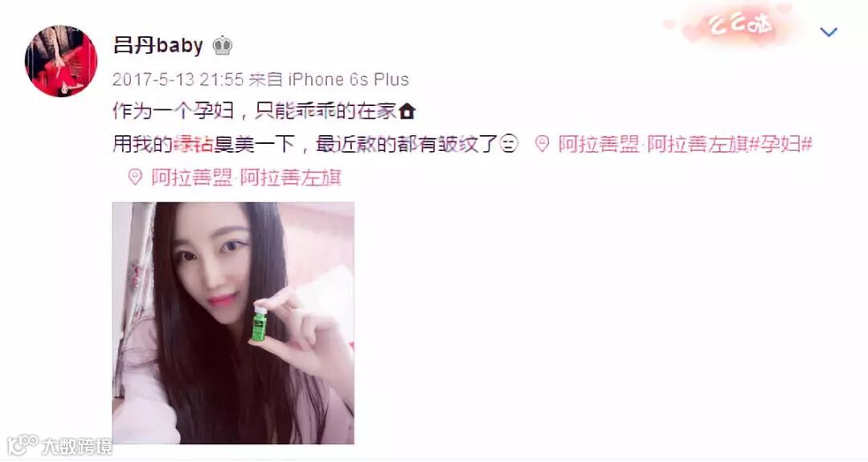Click the expressionless face emoji after 皱纹了
The width and height of the screenshot is (868, 462).
[x=509, y=145]
